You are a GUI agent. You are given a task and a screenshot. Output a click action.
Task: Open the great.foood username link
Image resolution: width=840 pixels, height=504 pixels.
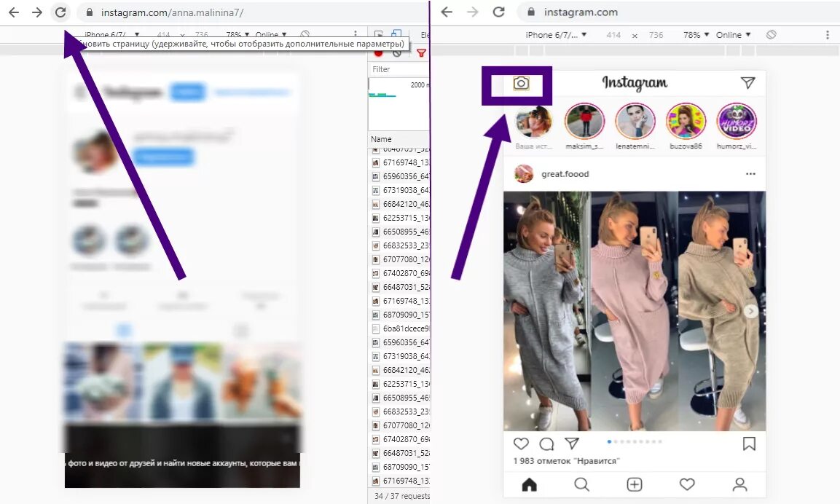point(565,174)
